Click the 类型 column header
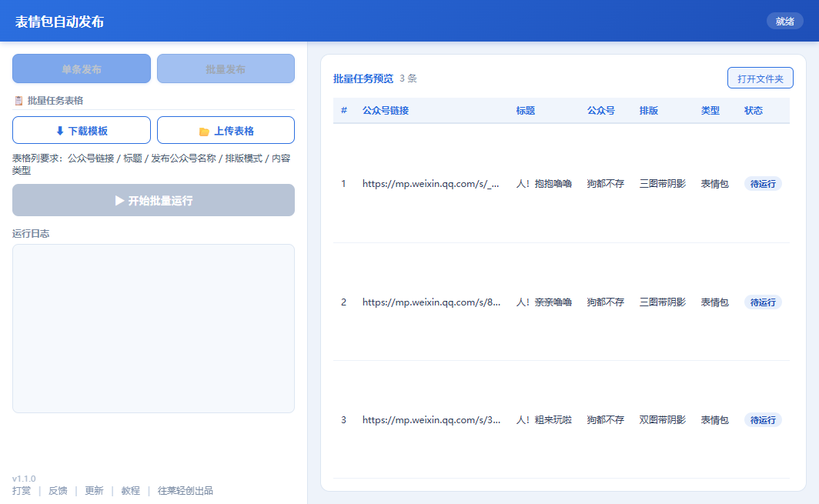 pyautogui.click(x=710, y=111)
